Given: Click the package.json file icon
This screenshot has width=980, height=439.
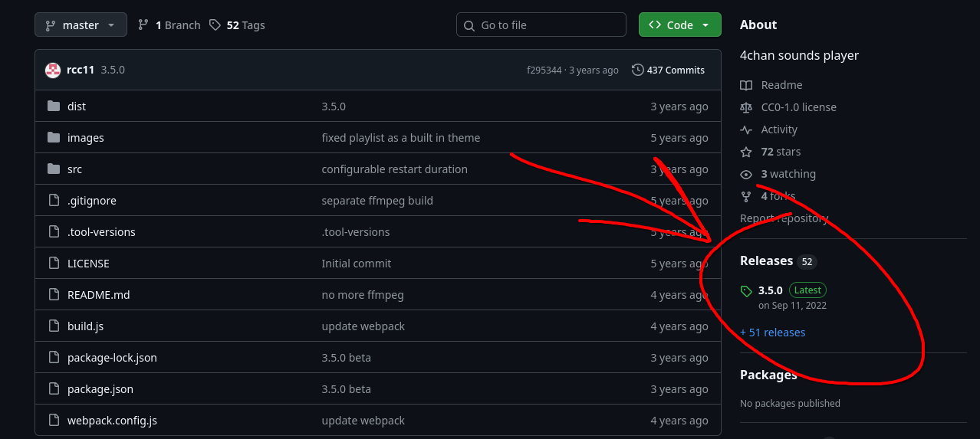Looking at the screenshot, I should tap(54, 389).
